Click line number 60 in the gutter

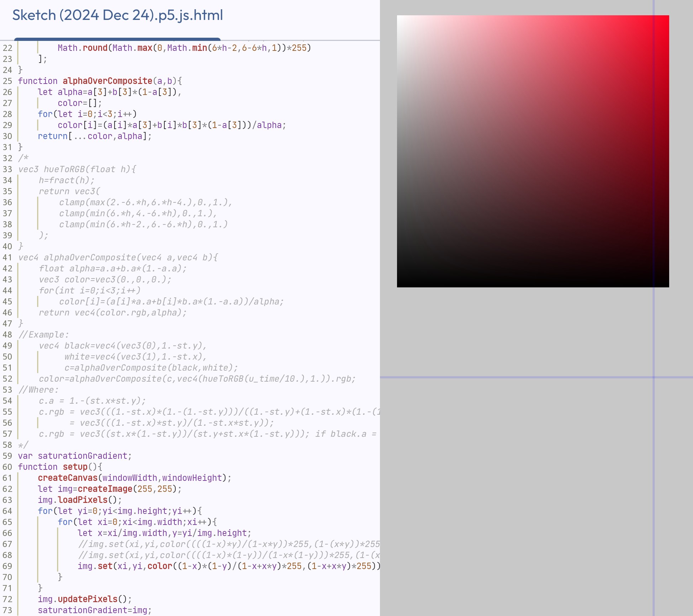(x=7, y=467)
